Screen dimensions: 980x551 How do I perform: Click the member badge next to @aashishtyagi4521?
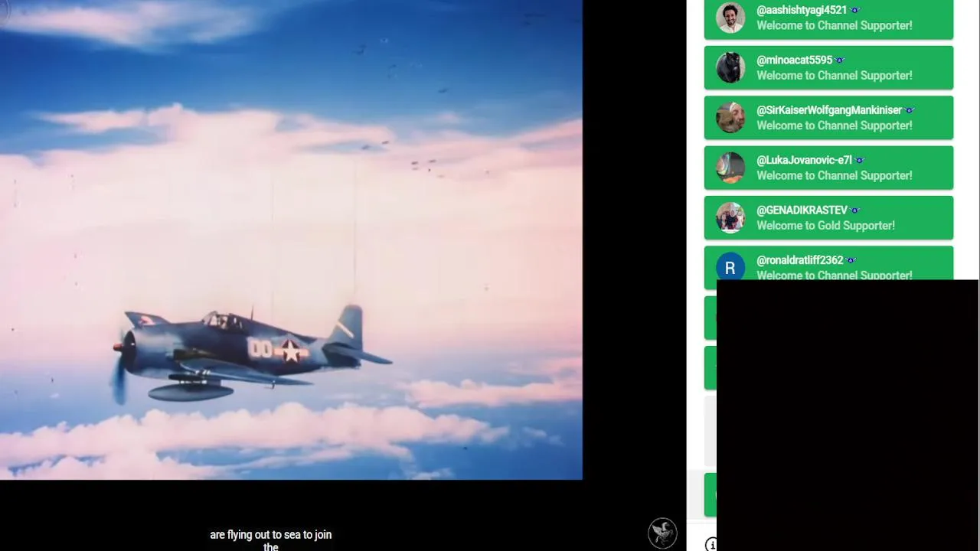(x=855, y=10)
